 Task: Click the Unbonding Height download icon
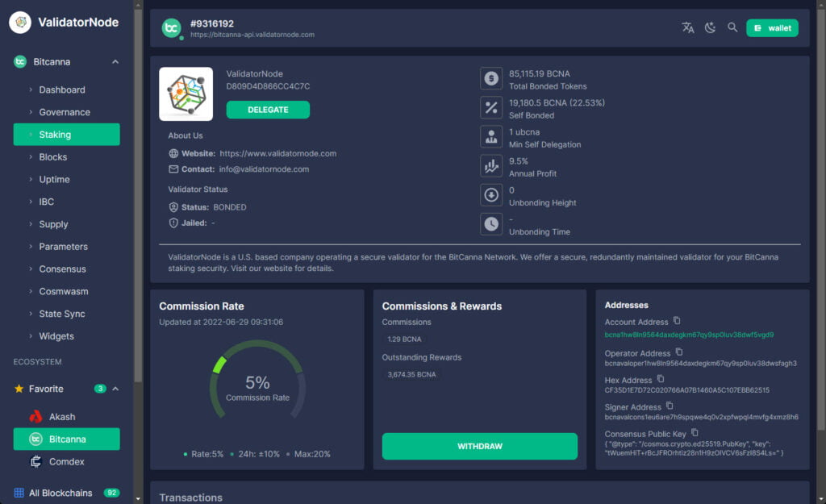click(x=491, y=195)
